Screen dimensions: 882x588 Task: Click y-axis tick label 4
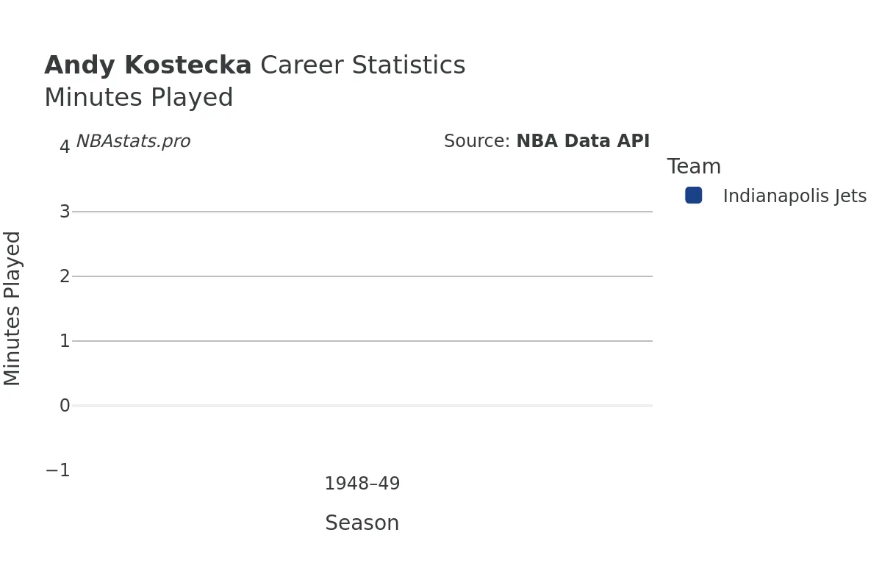(65, 147)
